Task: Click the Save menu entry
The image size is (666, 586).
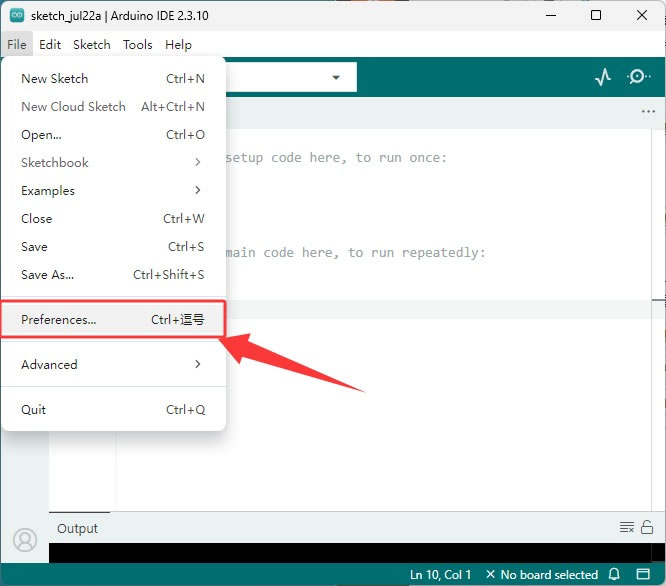Action: click(113, 247)
